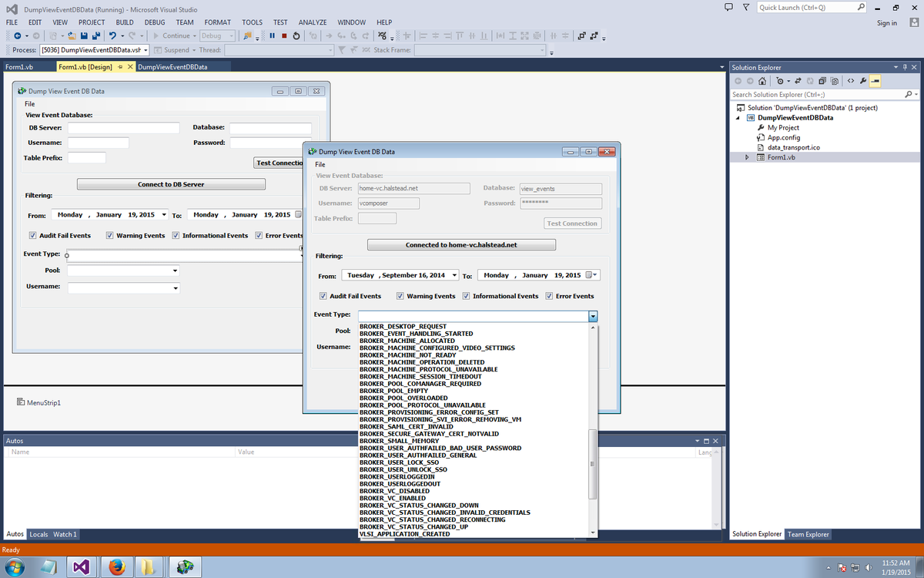Switch to Team Explorer tab
The height and width of the screenshot is (578, 924).
click(x=807, y=534)
